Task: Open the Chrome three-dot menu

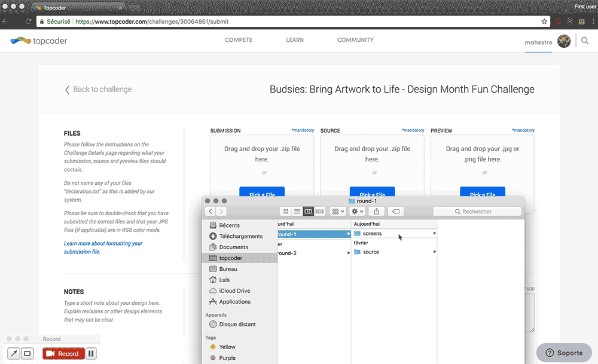Action: pos(593,22)
